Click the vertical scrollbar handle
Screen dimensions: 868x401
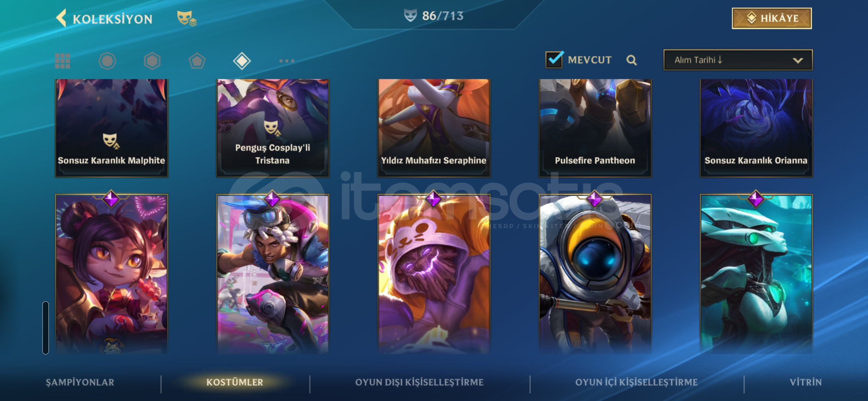click(x=46, y=327)
